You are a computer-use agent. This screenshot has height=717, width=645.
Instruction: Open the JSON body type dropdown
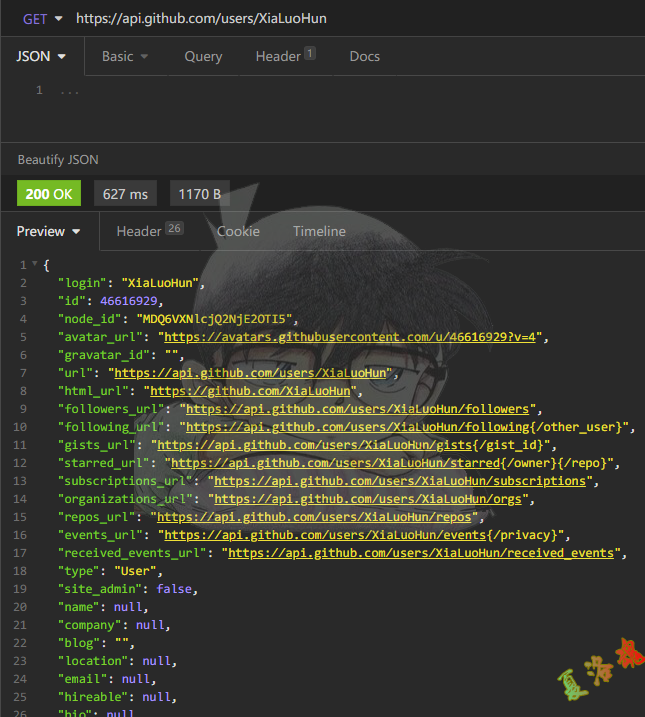click(x=42, y=56)
